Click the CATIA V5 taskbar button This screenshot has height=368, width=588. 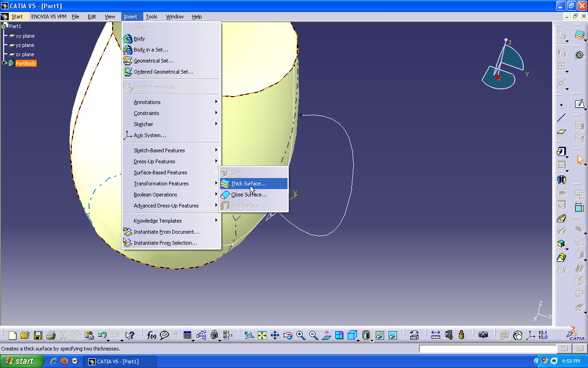(119, 361)
